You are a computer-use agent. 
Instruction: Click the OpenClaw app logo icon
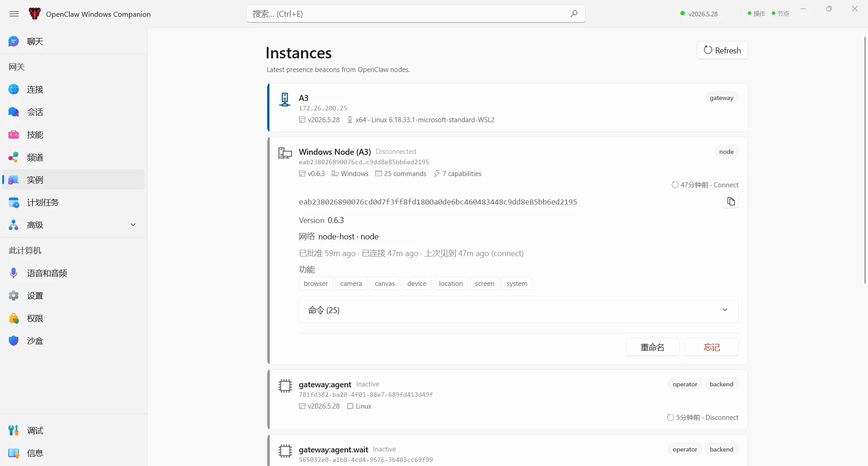(34, 14)
